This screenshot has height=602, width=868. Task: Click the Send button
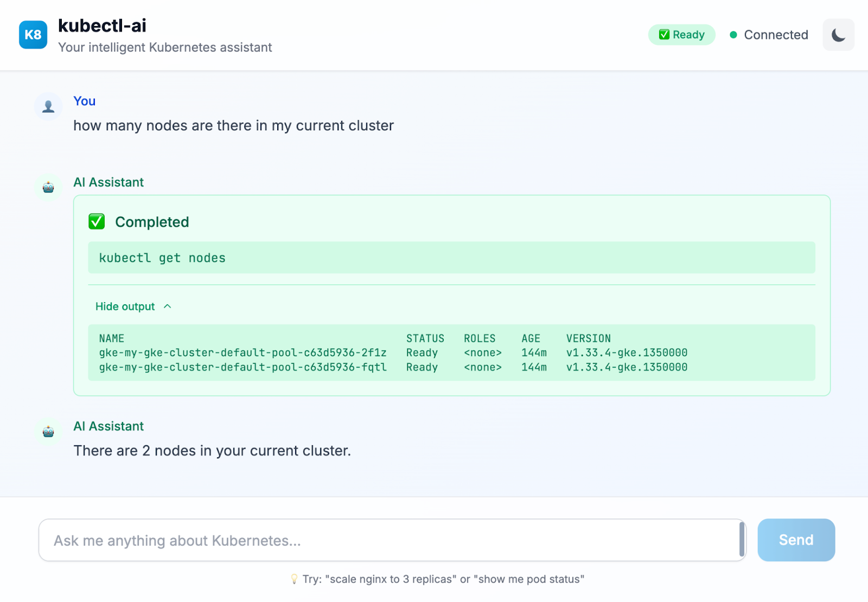point(796,540)
